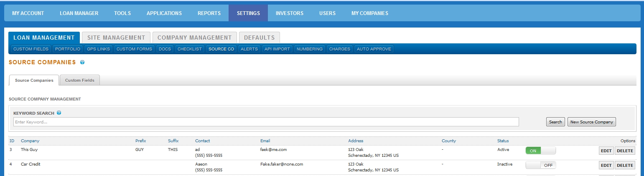Open the Numbering sub-tab
The height and width of the screenshot is (176, 644).
point(309,49)
